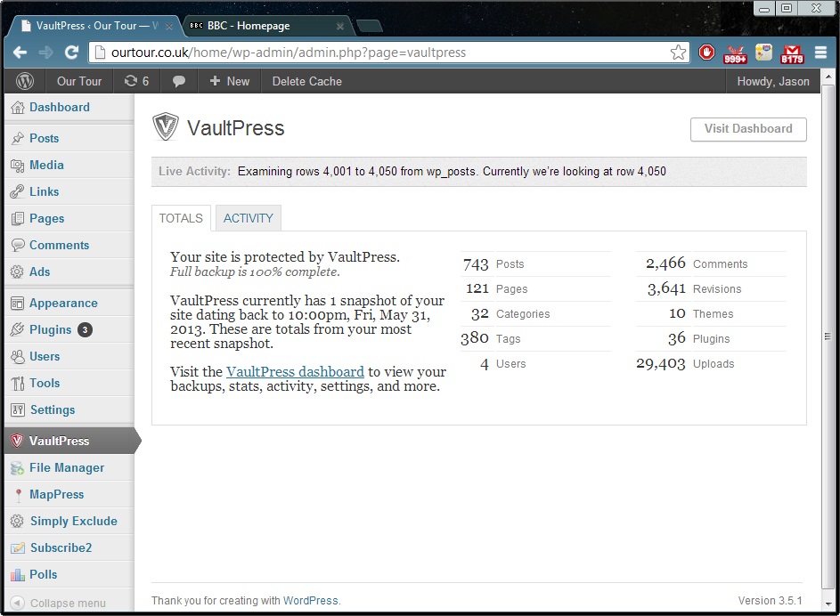
Task: Select the TOTALS tab
Action: pos(181,218)
